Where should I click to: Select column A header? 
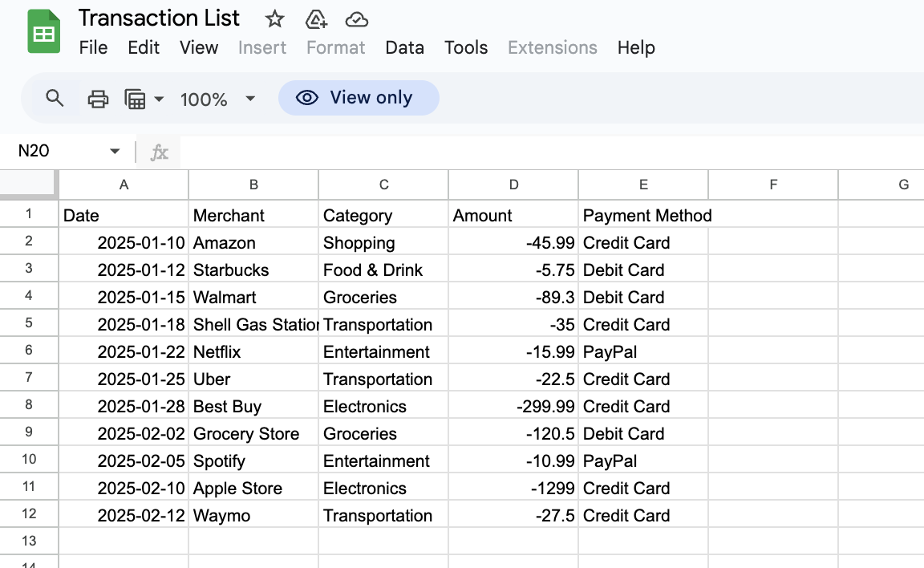click(x=124, y=185)
